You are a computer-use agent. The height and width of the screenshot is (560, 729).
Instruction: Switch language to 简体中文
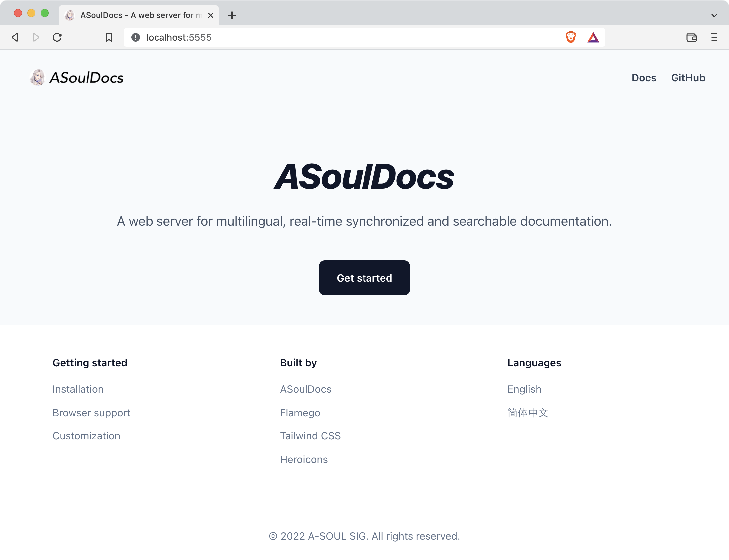528,413
